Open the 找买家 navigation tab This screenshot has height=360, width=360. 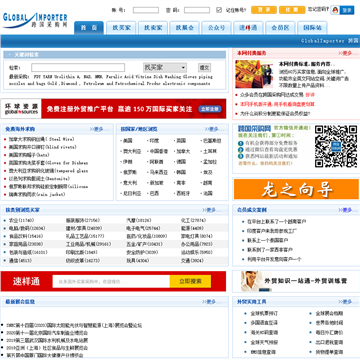[121, 28]
